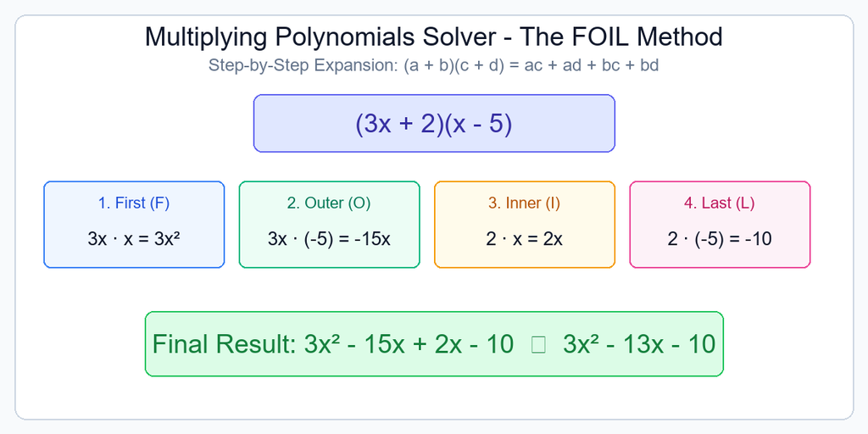868x434 pixels.
Task: Click the '2. Outer (O)' heading
Action: click(x=330, y=203)
